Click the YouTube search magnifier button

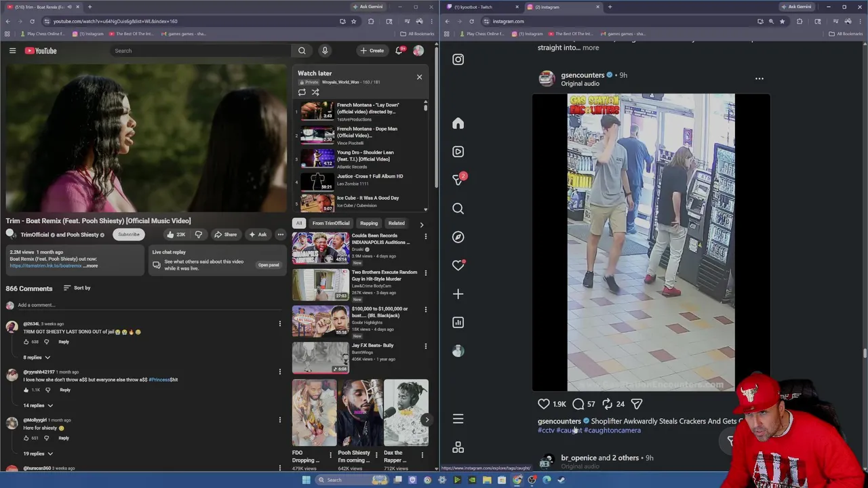[302, 51]
